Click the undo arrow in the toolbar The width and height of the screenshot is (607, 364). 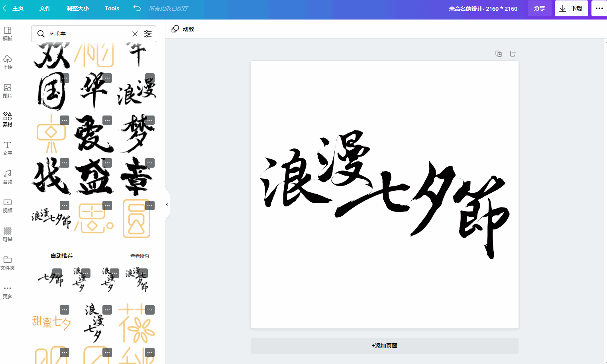tap(136, 8)
